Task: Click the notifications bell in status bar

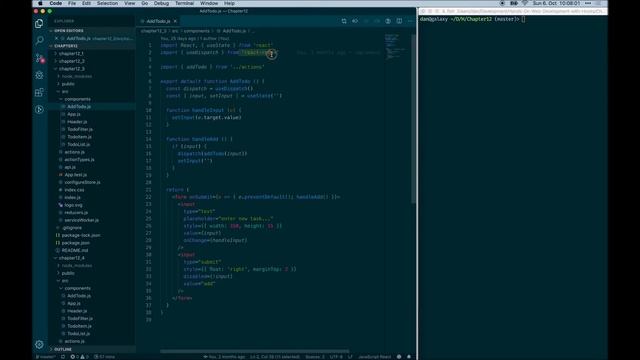Action: (x=409, y=357)
